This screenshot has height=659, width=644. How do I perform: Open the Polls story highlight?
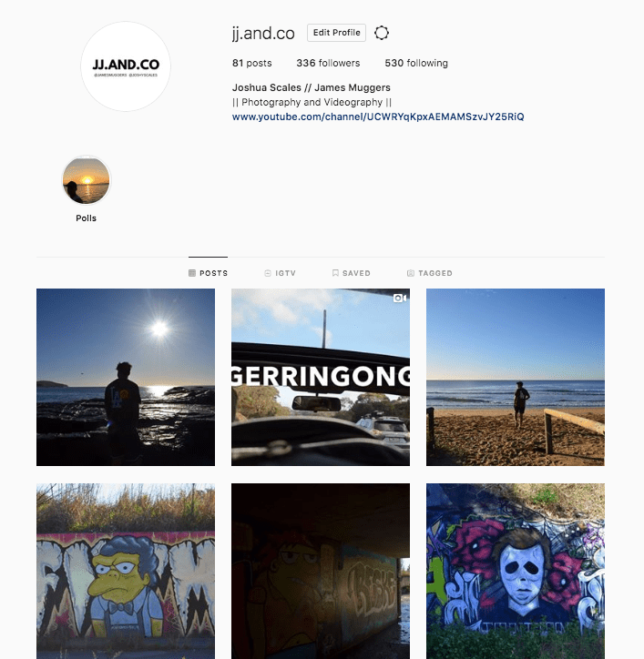[x=87, y=180]
